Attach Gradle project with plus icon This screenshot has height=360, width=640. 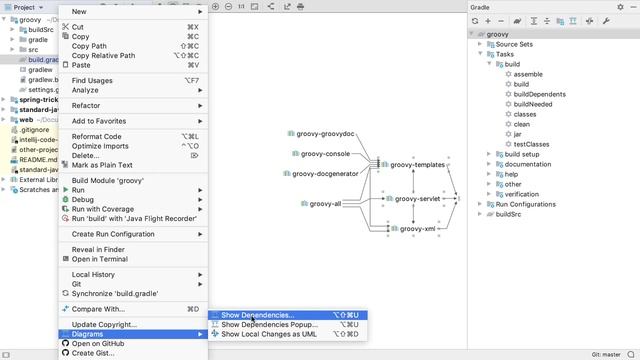pos(488,21)
